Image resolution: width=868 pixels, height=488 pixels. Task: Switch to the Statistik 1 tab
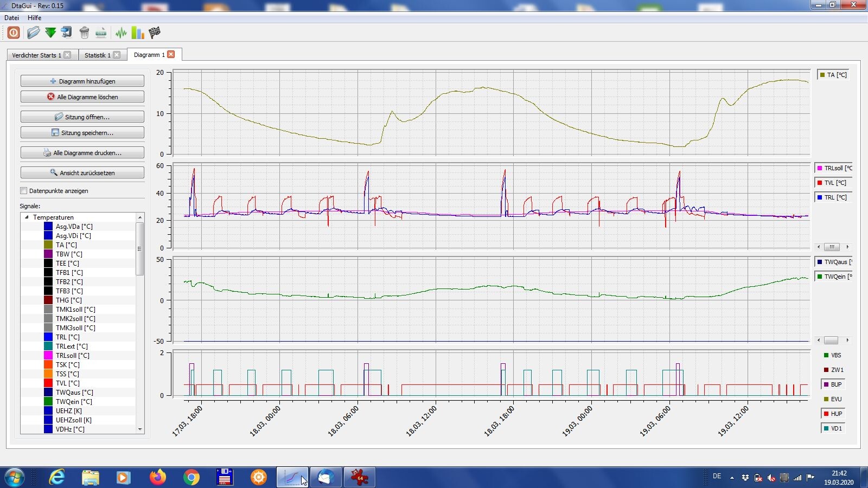(x=97, y=55)
